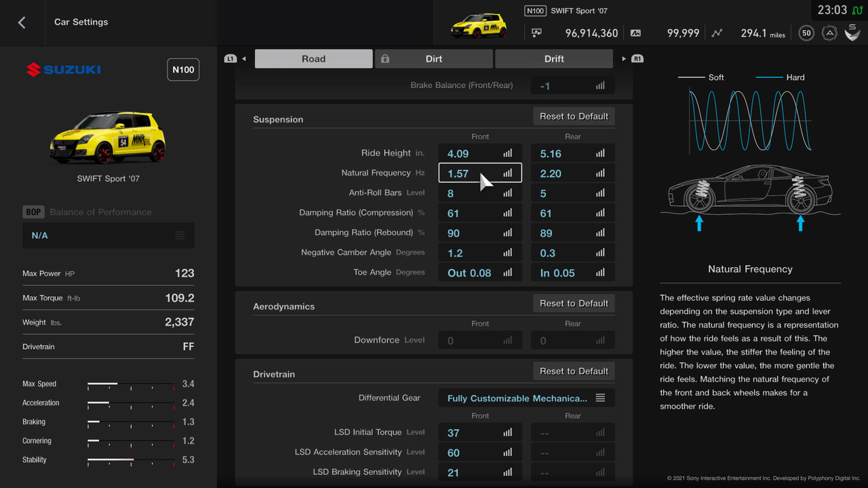The width and height of the screenshot is (868, 488).
Task: Click the BOP tag icon
Action: [x=33, y=212]
